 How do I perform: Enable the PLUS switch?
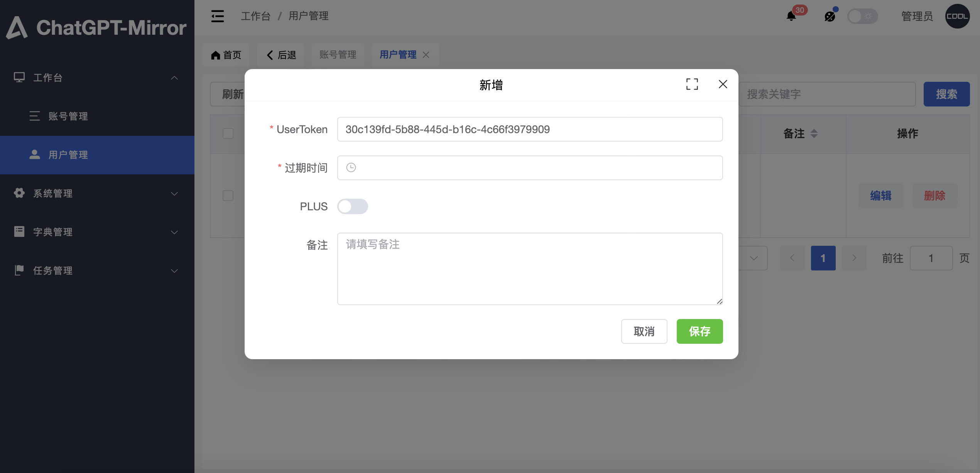click(352, 206)
